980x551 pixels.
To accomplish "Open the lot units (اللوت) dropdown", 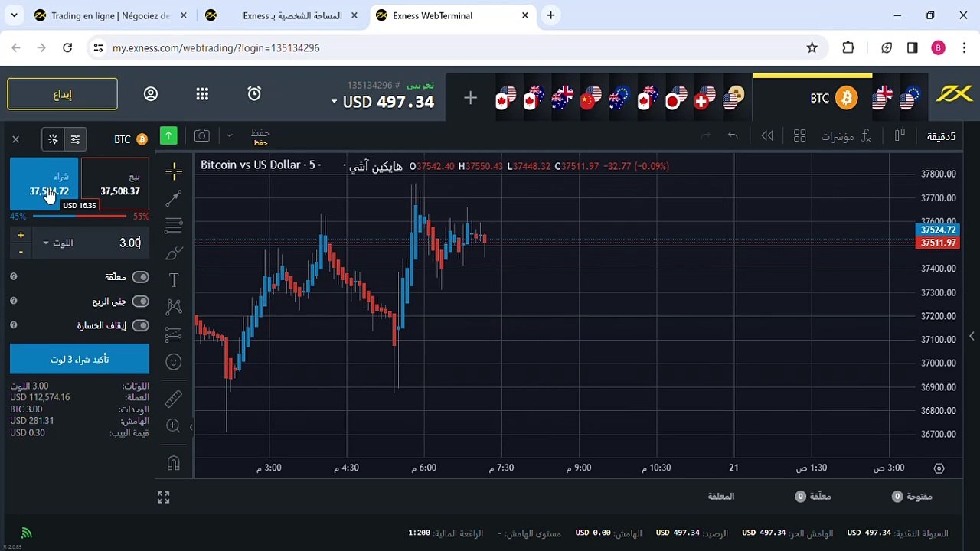I will (x=57, y=243).
